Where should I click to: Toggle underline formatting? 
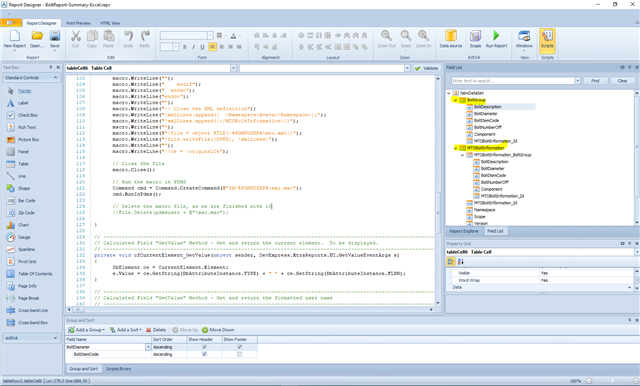[x=202, y=47]
